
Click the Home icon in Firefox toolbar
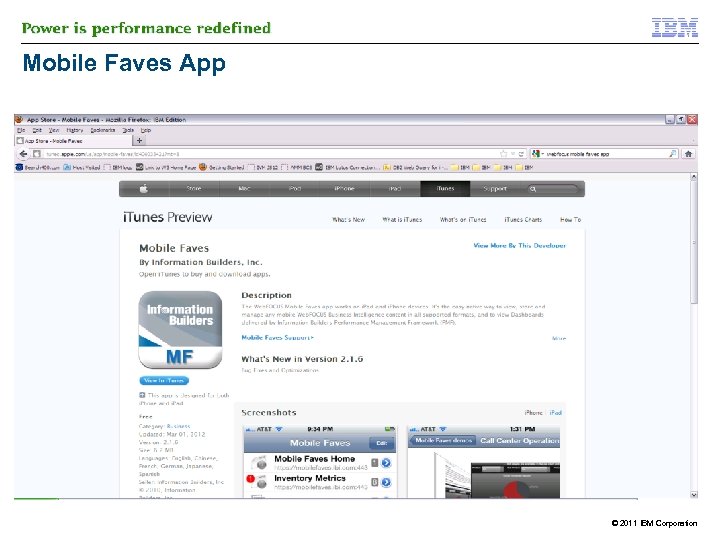coord(688,154)
